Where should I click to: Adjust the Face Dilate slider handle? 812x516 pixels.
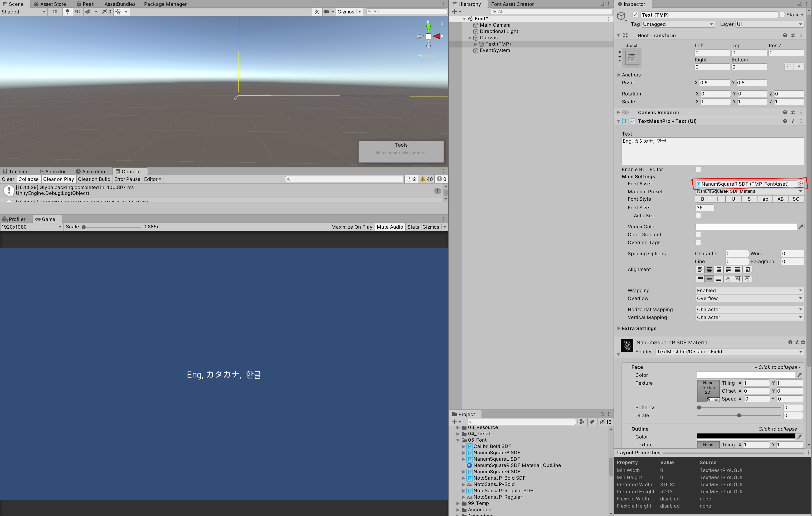[739, 416]
